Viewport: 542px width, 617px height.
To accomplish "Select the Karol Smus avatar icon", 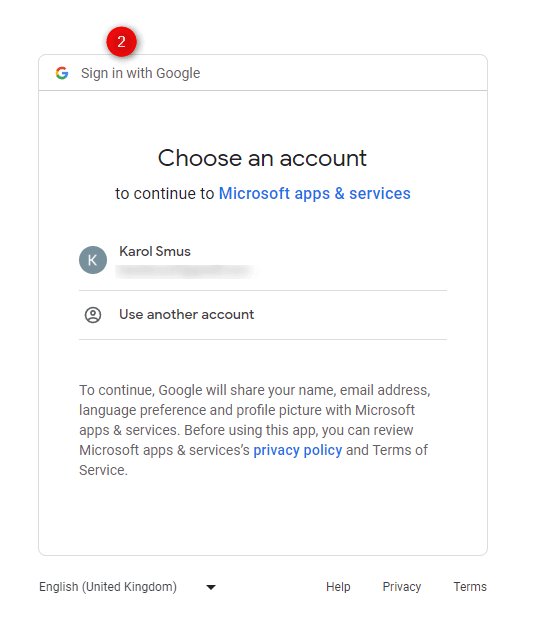I will click(93, 260).
